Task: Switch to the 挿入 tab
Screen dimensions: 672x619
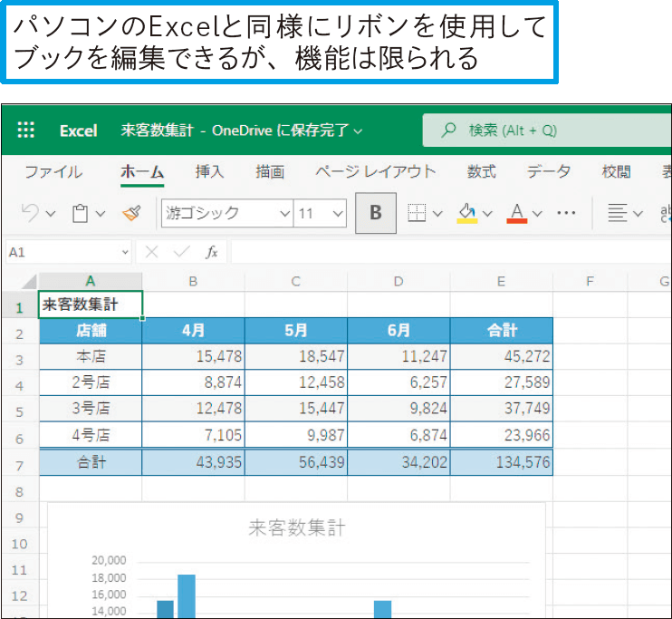Action: pos(209,171)
